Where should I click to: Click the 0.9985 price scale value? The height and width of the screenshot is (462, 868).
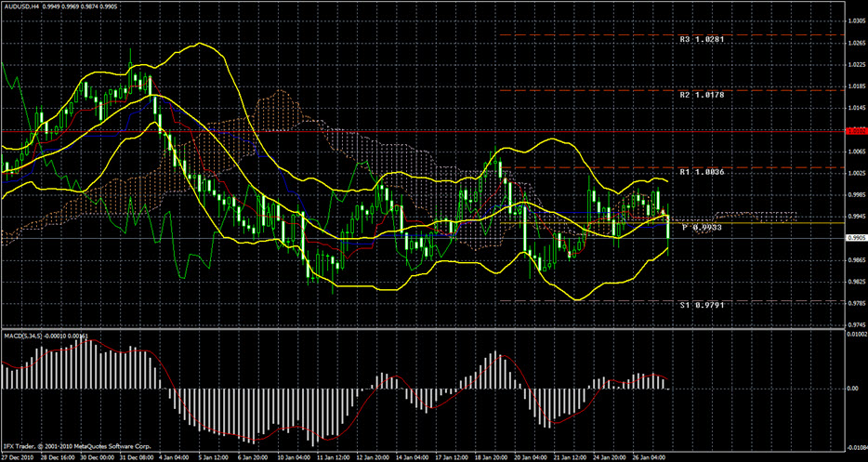click(x=856, y=194)
